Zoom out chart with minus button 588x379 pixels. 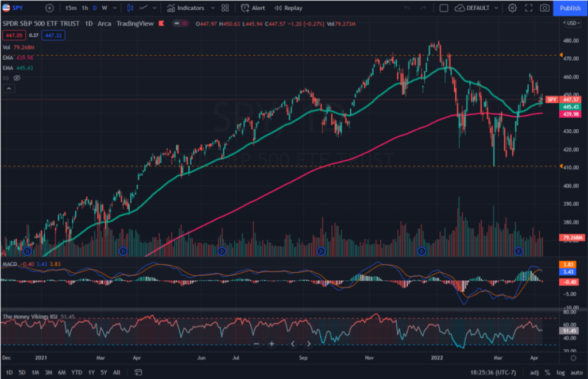coord(257,344)
